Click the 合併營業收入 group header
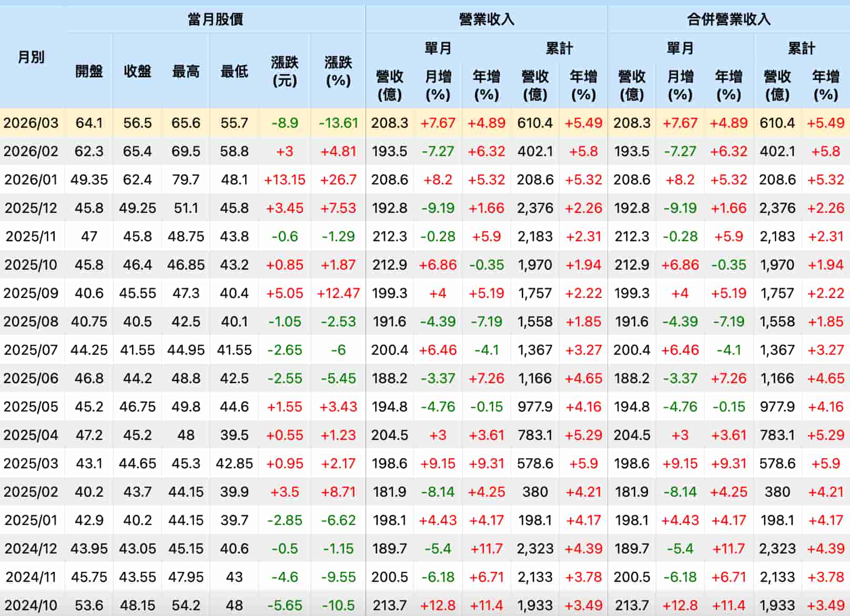 pos(728,19)
